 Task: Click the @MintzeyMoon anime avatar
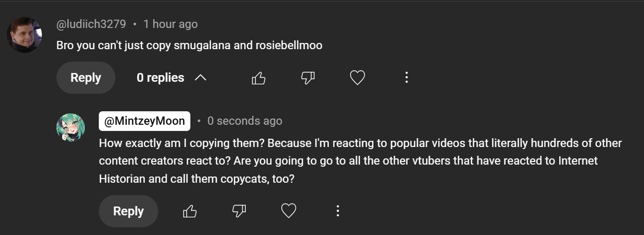click(70, 127)
